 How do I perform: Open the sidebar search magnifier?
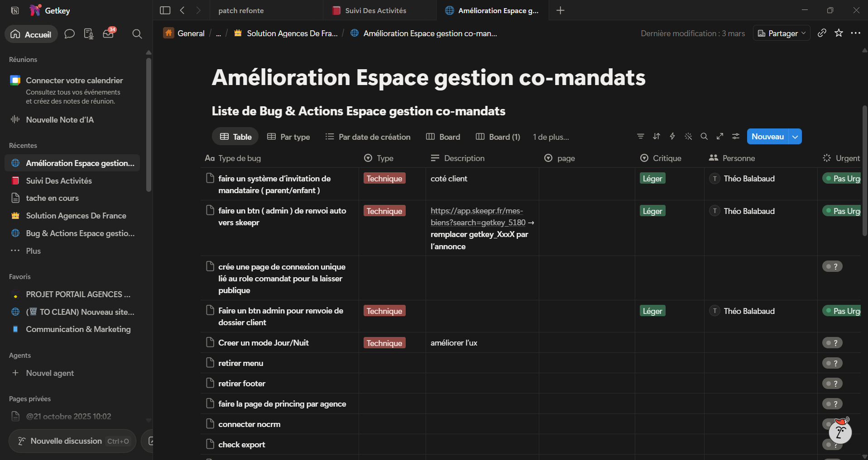tap(137, 34)
